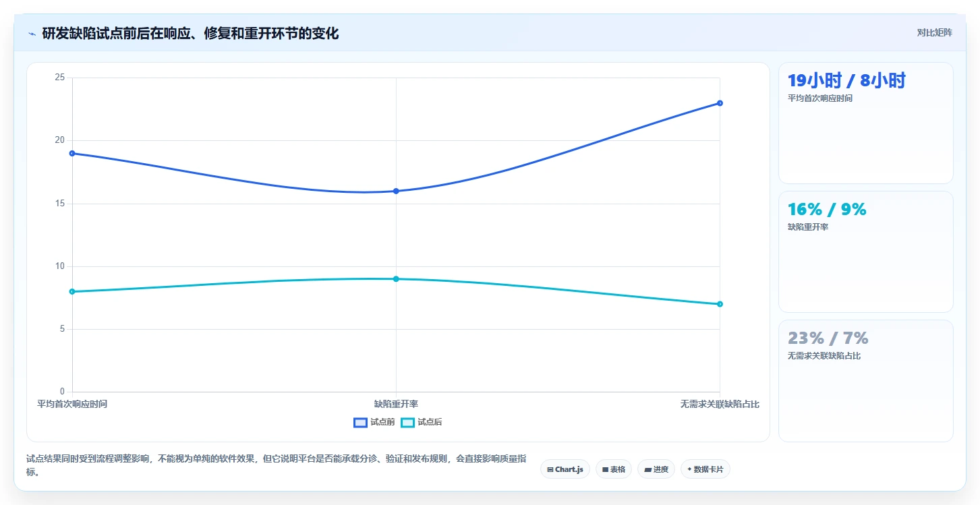Open the Chart.js chip
The height and width of the screenshot is (505, 980).
pyautogui.click(x=565, y=469)
